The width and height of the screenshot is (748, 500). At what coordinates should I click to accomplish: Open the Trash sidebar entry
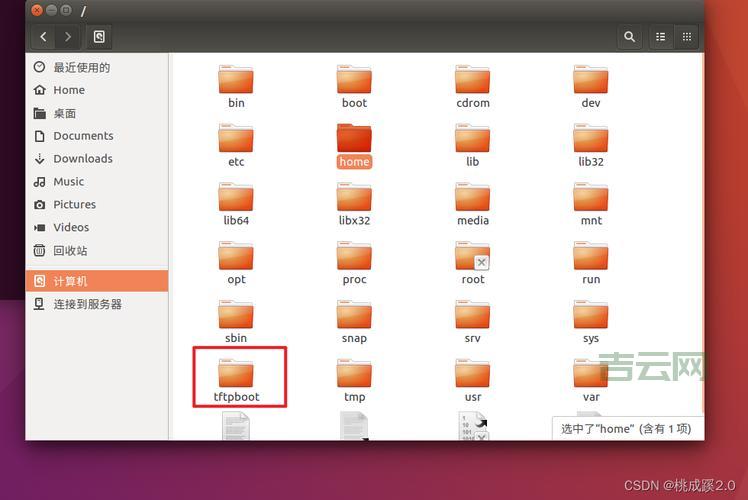coord(70,250)
